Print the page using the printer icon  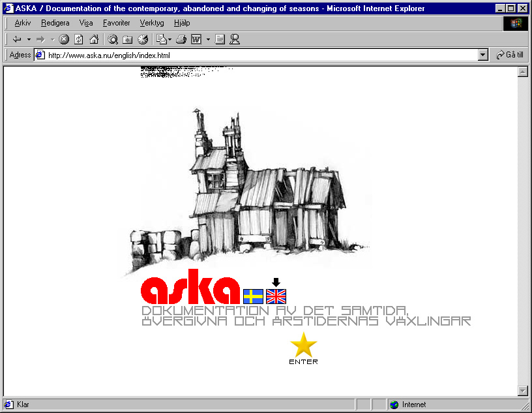click(181, 39)
